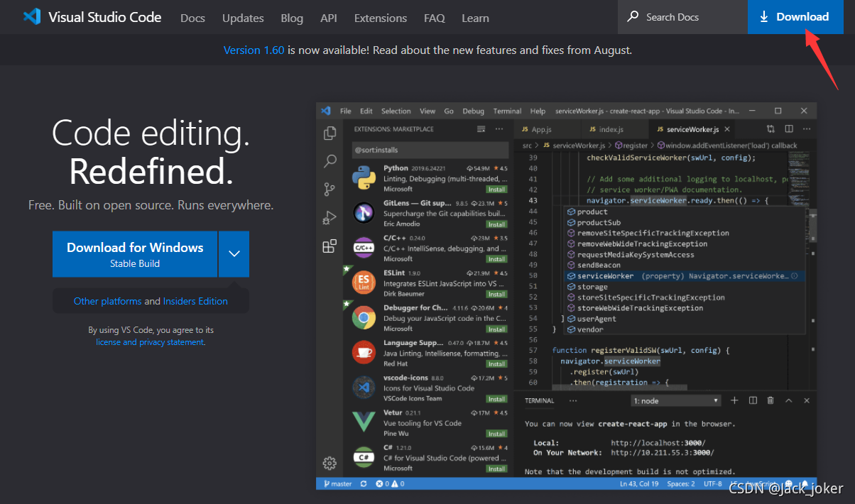Go to Updates in the website navigation
Screen dimensions: 855x504
tap(243, 18)
